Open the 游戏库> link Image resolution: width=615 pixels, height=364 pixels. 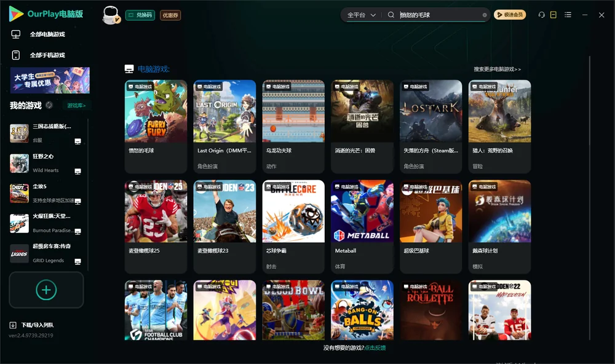pos(76,106)
